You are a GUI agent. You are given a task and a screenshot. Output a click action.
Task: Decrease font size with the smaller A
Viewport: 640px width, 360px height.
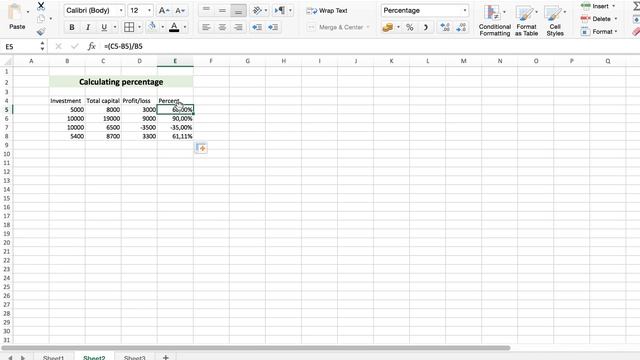pos(180,11)
